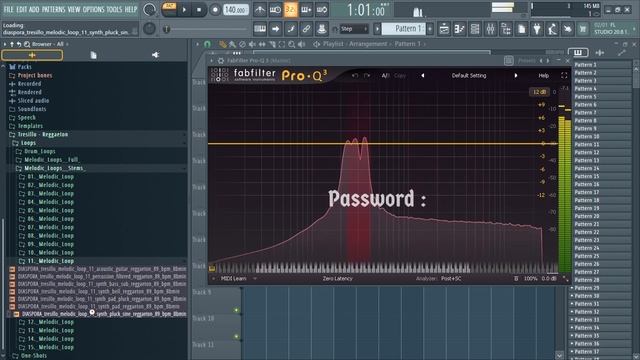
Task: Expand the Melodic_Loops_ Full_ folder
Action: (x=51, y=160)
